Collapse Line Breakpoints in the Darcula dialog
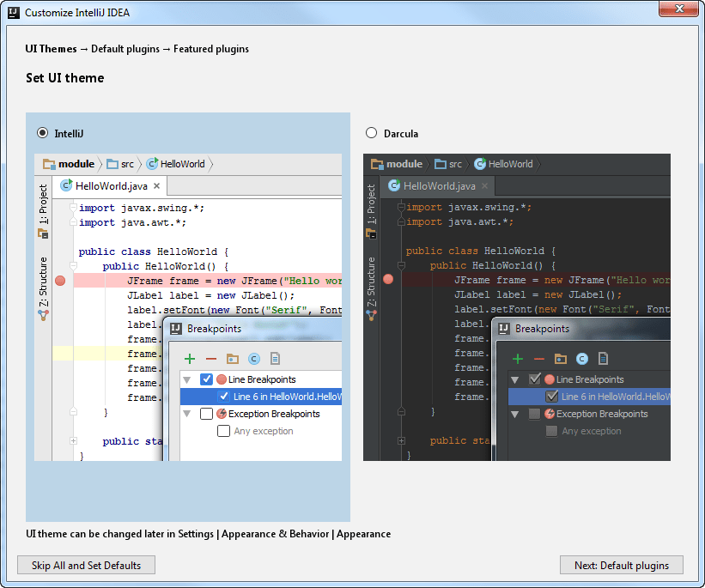Screen dimensions: 705x588 516,379
